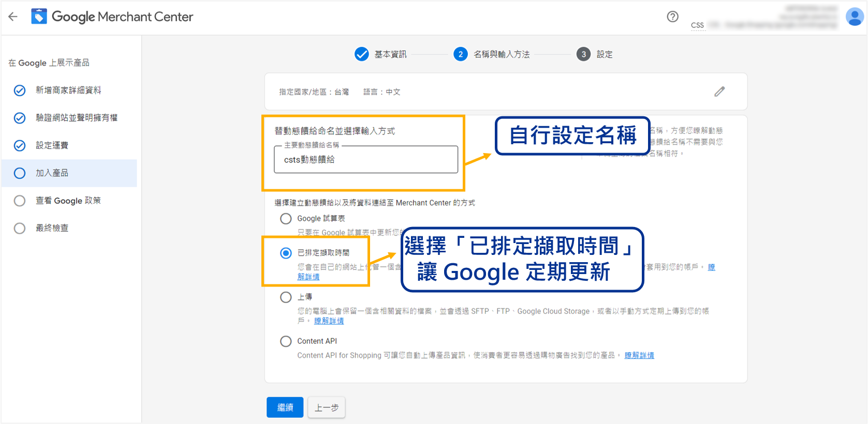Open 查看 Google 政策 sidebar item
This screenshot has width=868, height=424.
click(68, 201)
